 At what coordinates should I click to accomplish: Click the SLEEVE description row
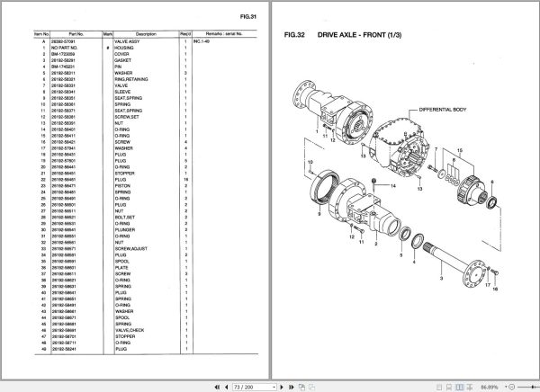coord(122,92)
